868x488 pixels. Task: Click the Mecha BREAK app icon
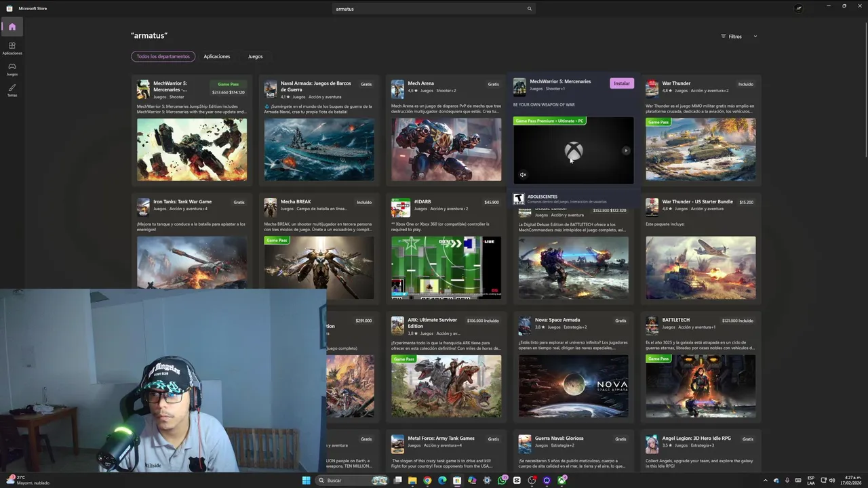tap(270, 207)
